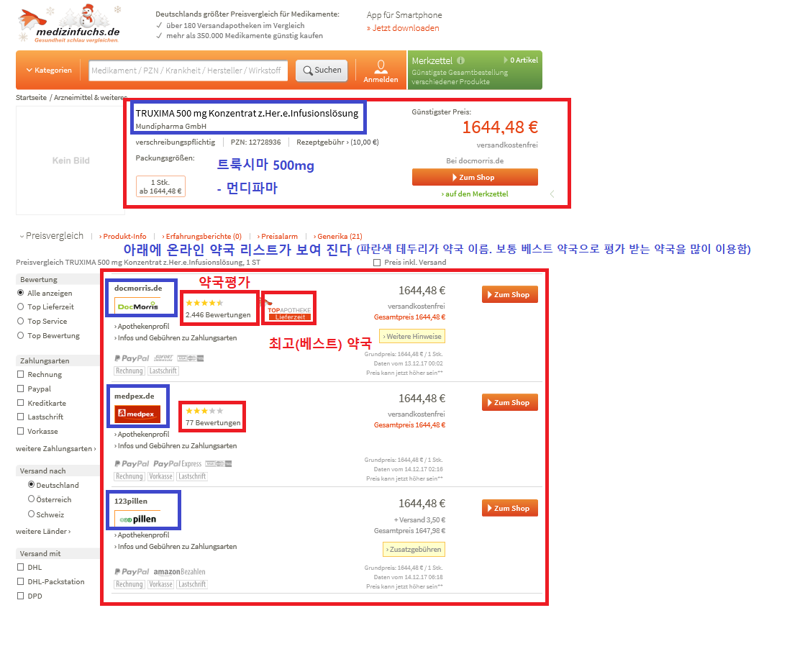Select the 1 Stk. package size box
The image size is (792, 672).
[160, 186]
